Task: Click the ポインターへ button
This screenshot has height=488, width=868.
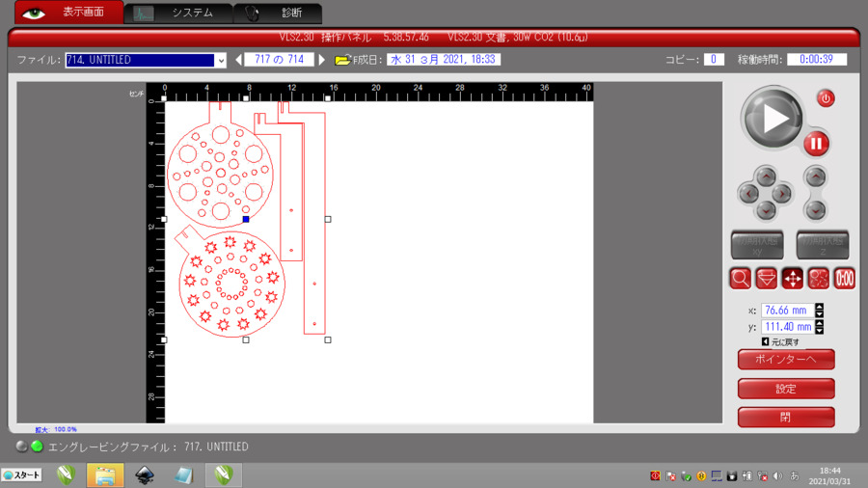Action: pyautogui.click(x=786, y=359)
